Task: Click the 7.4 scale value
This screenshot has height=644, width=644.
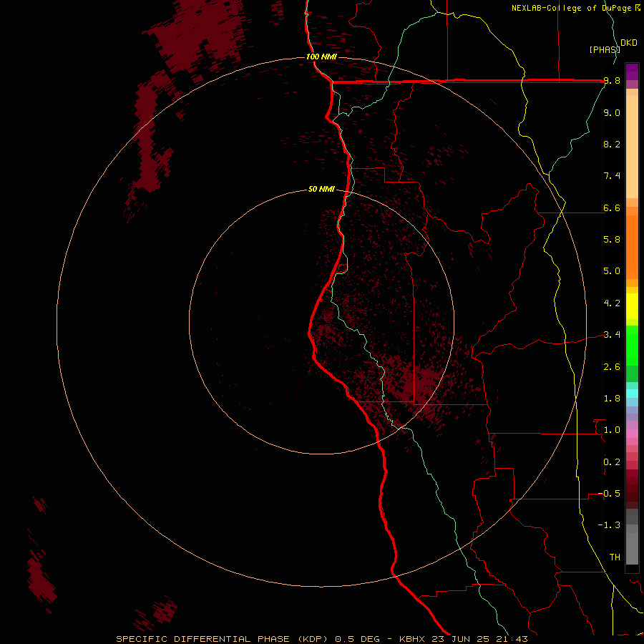Action: pos(612,176)
